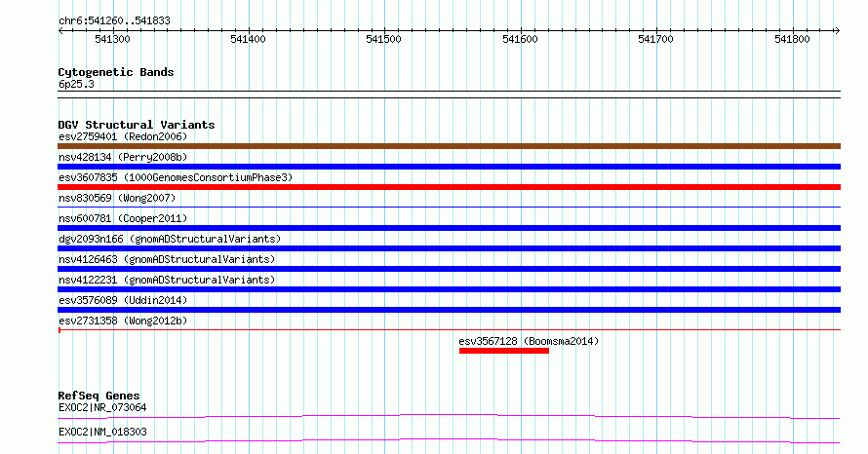
Task: Click blue bar under esv3576089 Uddin2014
Action: 449,310
